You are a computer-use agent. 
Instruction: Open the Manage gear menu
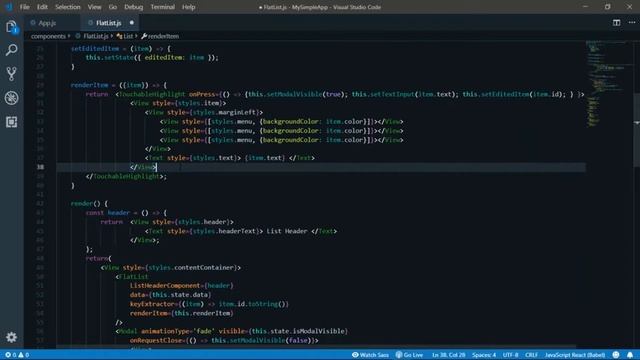click(x=11, y=337)
